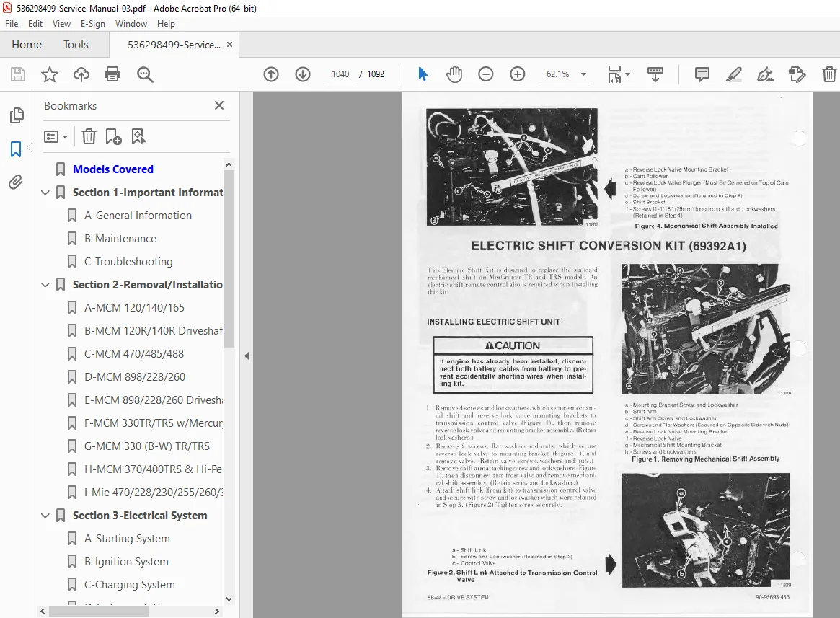Open A-General Information bookmark

point(138,216)
